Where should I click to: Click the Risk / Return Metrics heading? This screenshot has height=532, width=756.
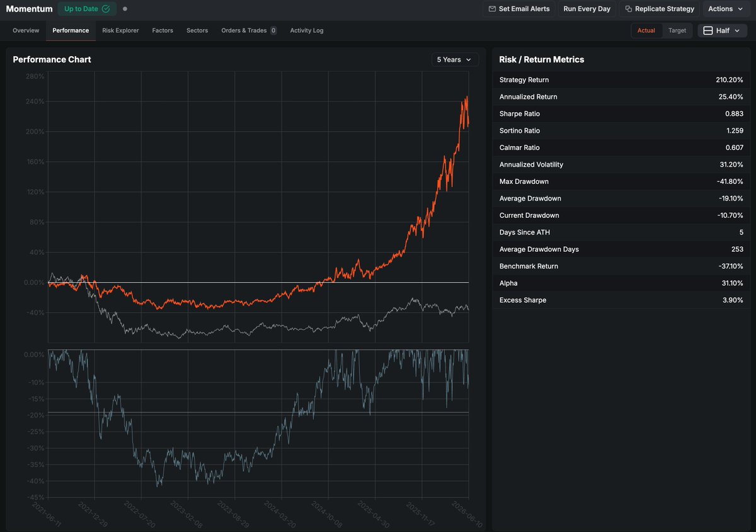point(542,59)
